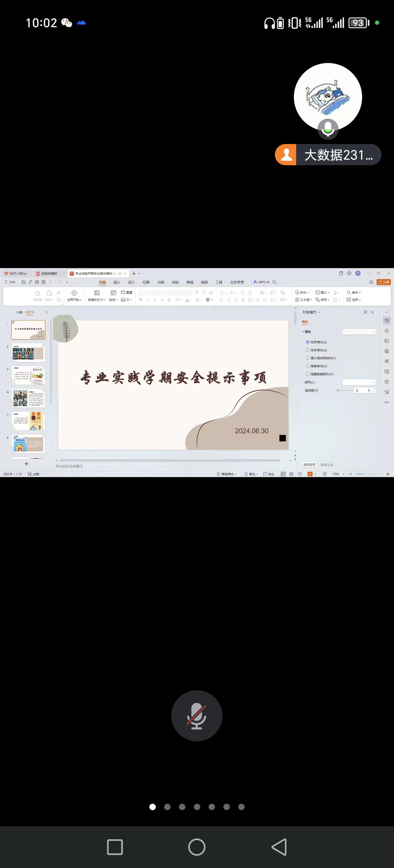
Task: Expand the 形状 shapes dropdown
Action: pyautogui.click(x=302, y=293)
